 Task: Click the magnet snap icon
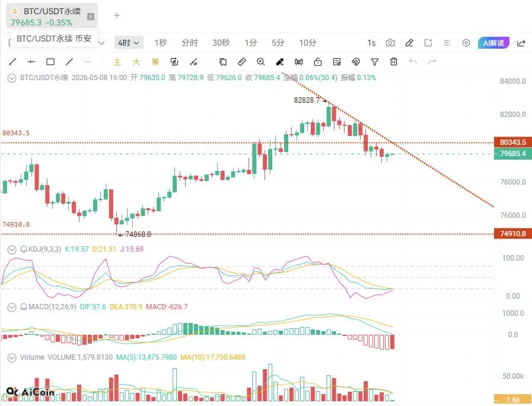(356, 62)
